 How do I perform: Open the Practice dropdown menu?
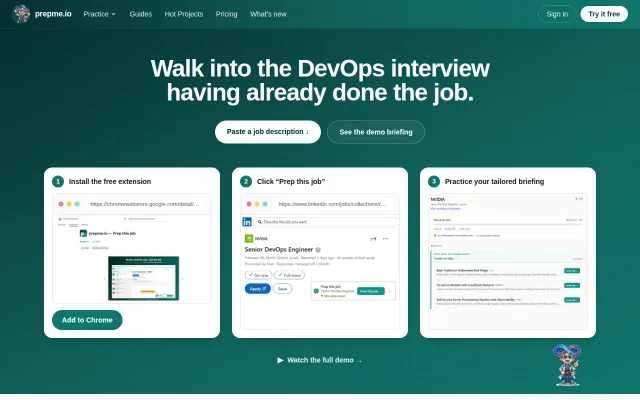pos(100,14)
